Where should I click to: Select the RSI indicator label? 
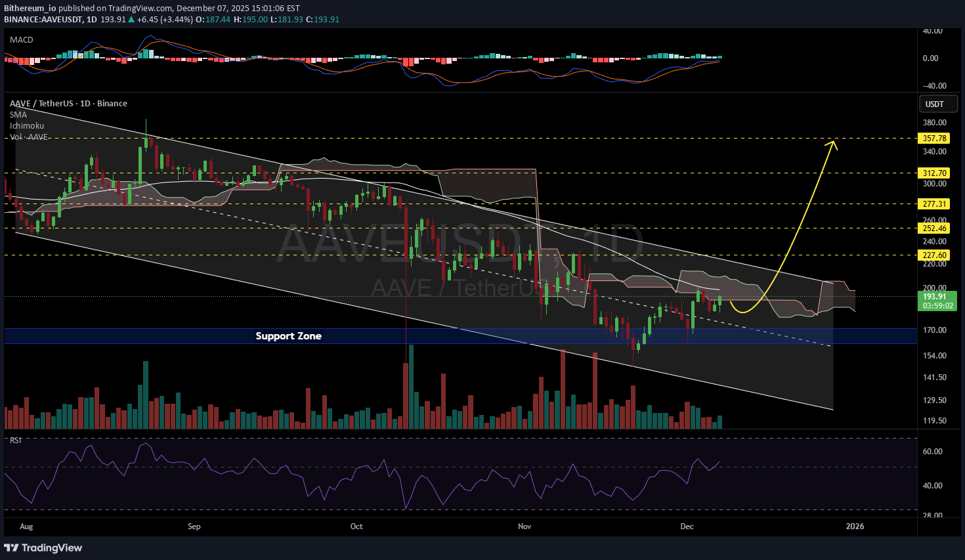(x=16, y=441)
